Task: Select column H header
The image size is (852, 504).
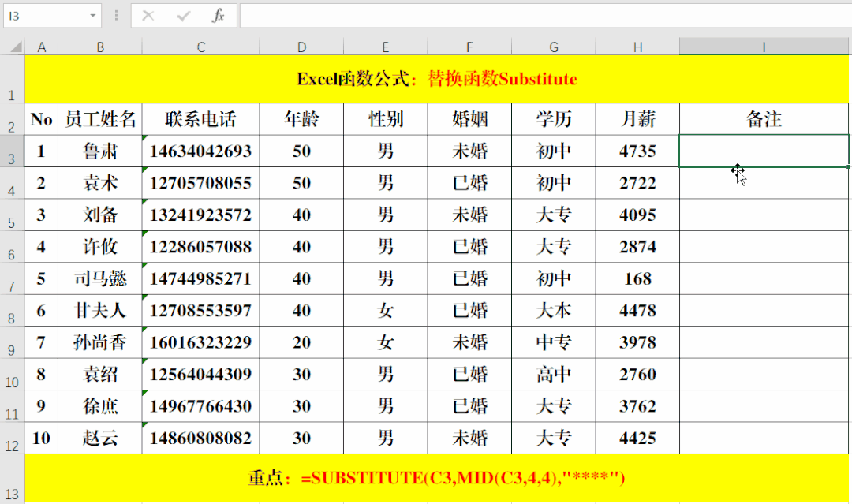Action: click(637, 47)
